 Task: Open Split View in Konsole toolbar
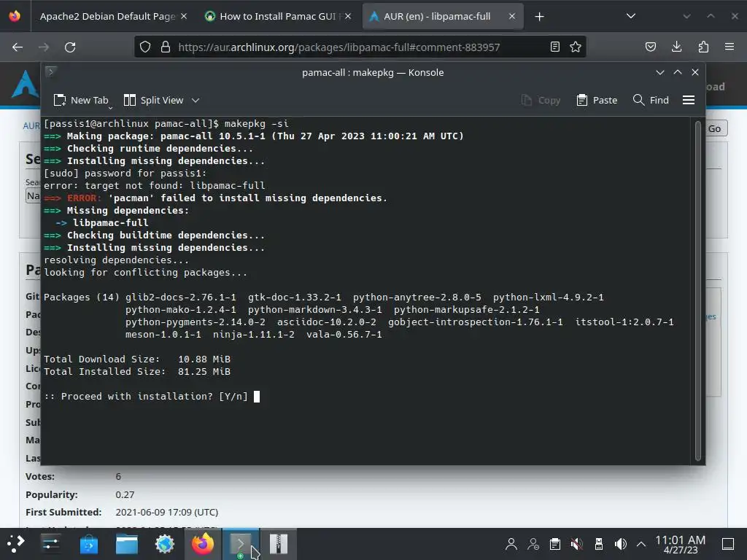(x=154, y=100)
